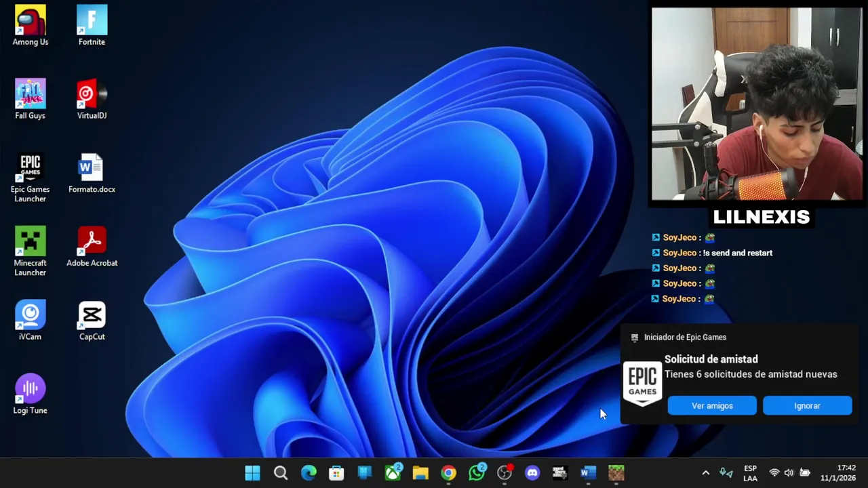
Task: Open the blue monitor app in taskbar
Action: [x=365, y=472]
